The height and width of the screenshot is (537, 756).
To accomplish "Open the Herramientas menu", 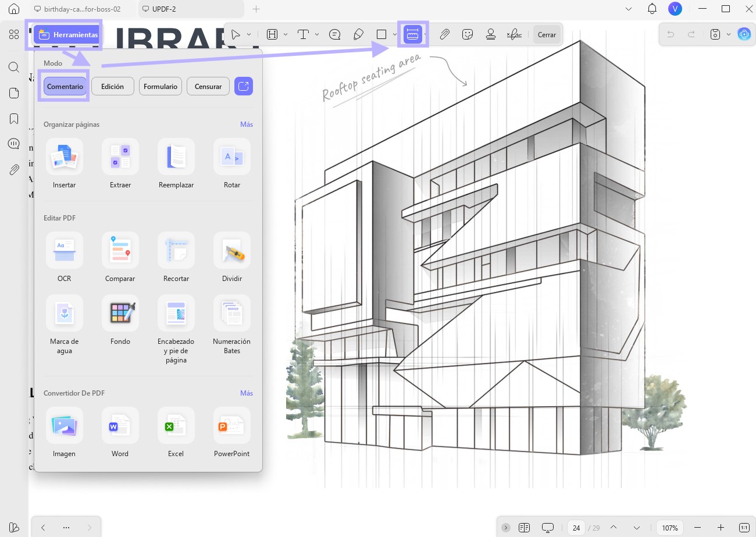I will 67,35.
